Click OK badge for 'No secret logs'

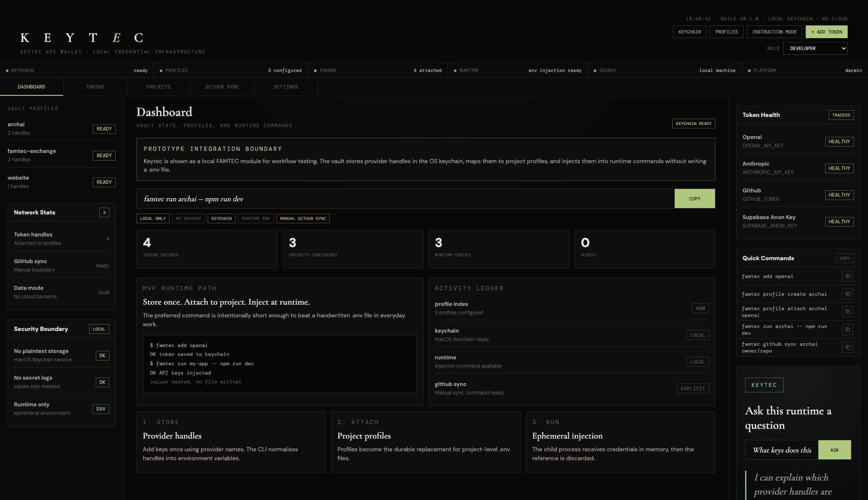click(x=102, y=382)
